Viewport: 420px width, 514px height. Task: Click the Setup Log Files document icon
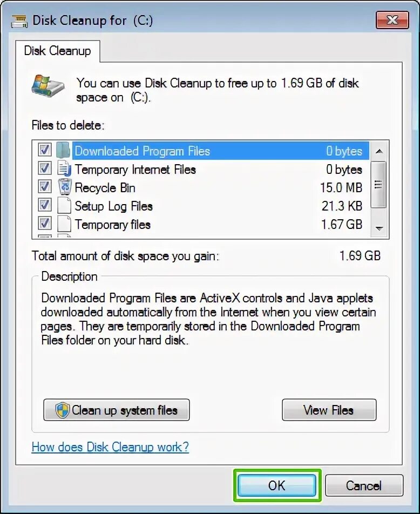[64, 206]
